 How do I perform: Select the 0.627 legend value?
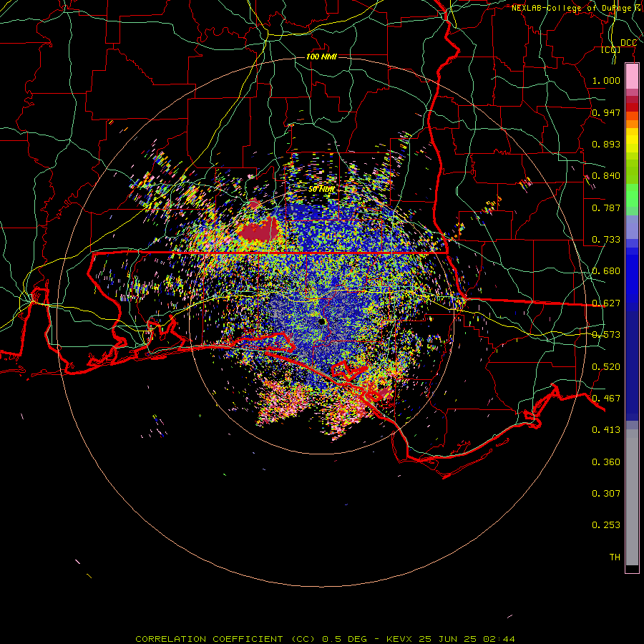coord(606,303)
